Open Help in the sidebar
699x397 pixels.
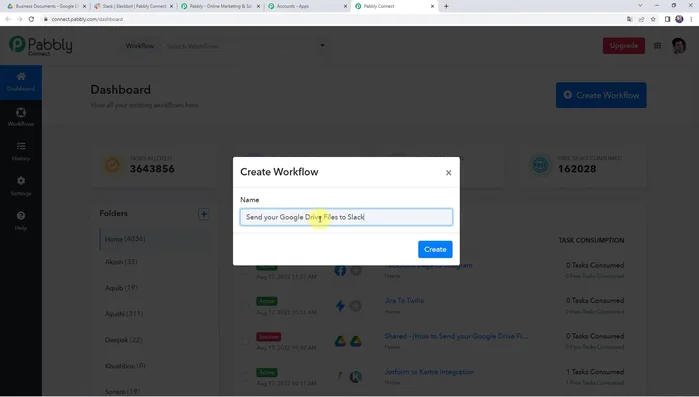pos(21,221)
